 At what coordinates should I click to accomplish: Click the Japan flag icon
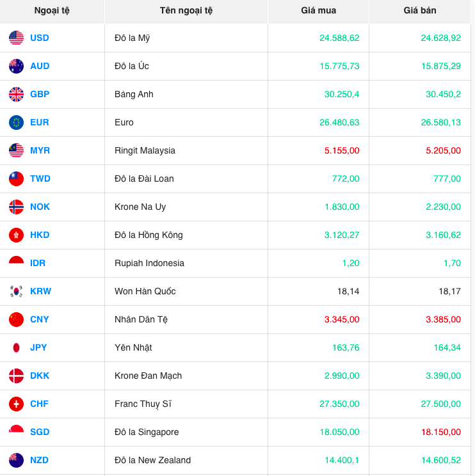tap(17, 347)
